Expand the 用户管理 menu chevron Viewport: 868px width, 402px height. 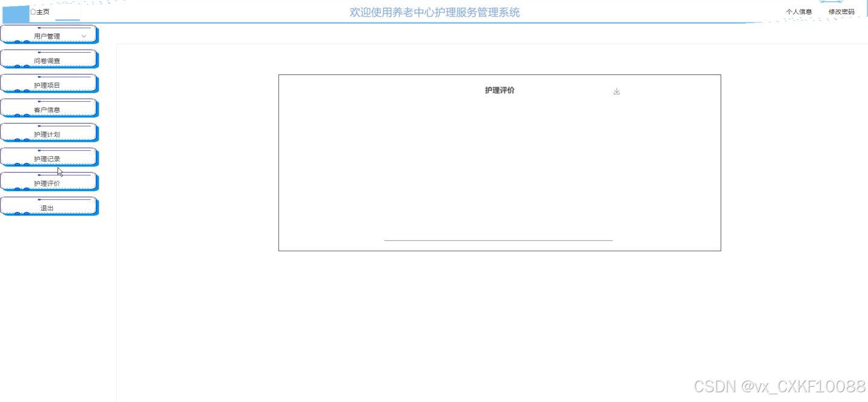click(x=84, y=36)
